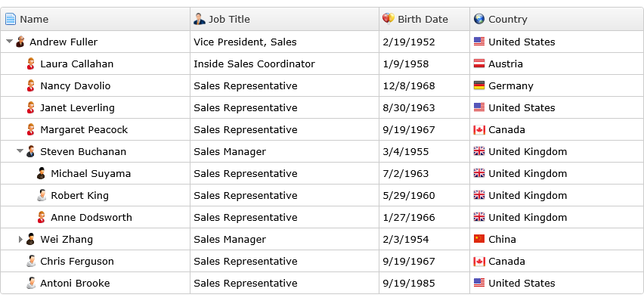Click the globe icon in Country header
This screenshot has width=644, height=304.
tap(479, 19)
